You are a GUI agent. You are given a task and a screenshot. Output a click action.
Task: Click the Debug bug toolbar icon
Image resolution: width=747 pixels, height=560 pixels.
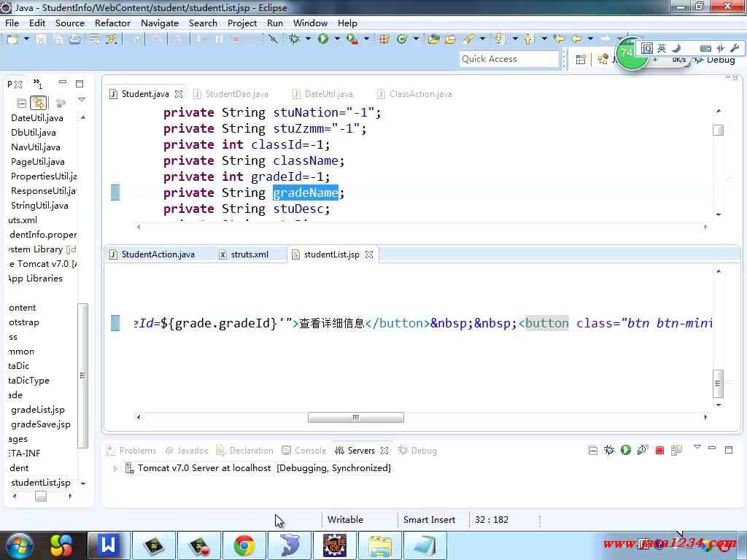(295, 39)
